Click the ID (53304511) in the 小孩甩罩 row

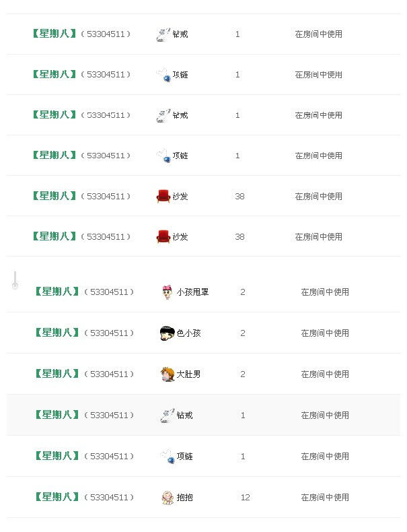click(x=109, y=292)
